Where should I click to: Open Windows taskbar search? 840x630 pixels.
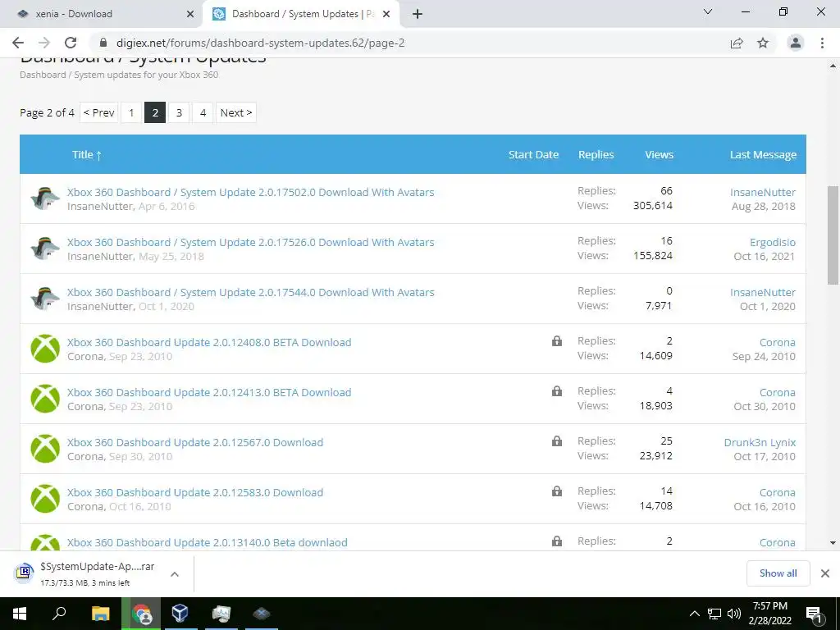pos(59,614)
